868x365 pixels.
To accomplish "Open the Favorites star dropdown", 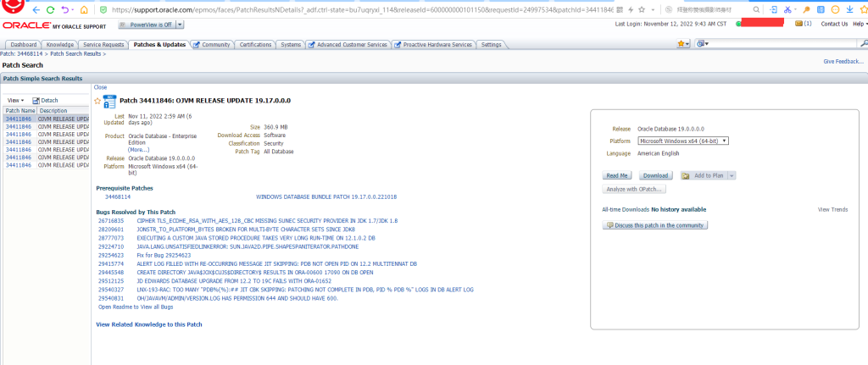I will (x=682, y=43).
